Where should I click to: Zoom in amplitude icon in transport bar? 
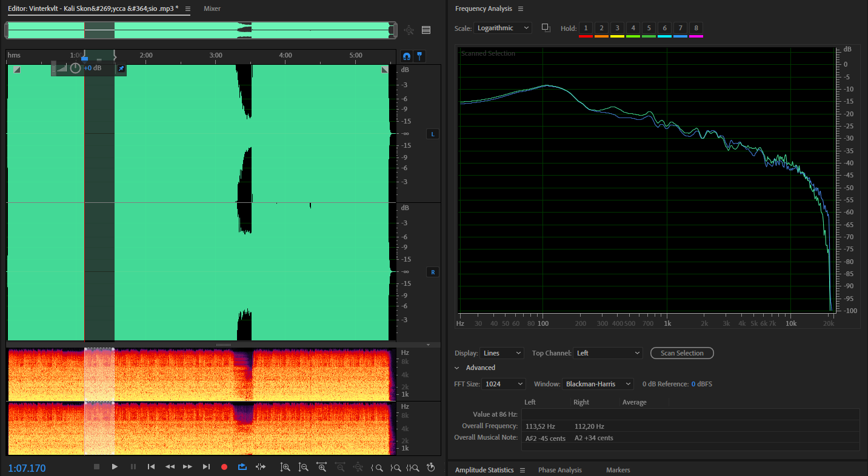pos(285,467)
